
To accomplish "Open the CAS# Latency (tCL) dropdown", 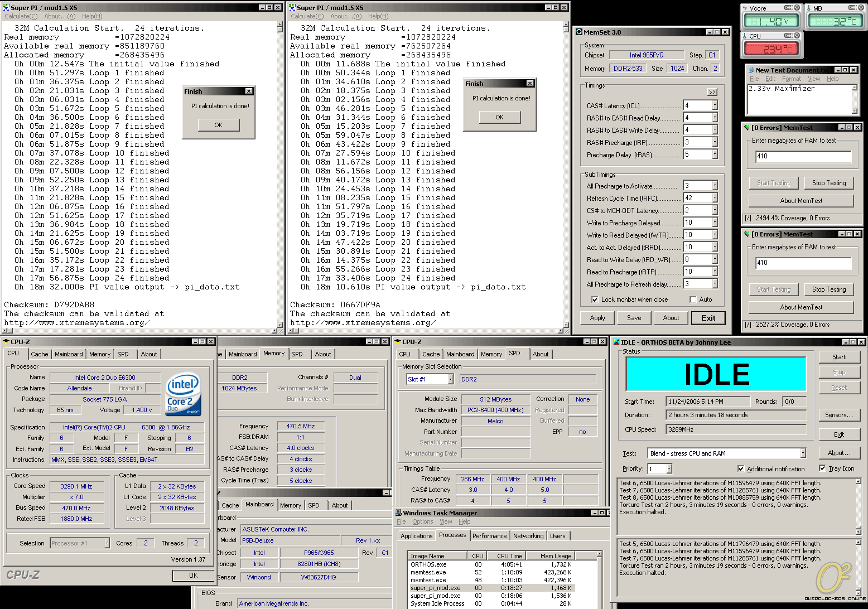I will click(x=715, y=105).
